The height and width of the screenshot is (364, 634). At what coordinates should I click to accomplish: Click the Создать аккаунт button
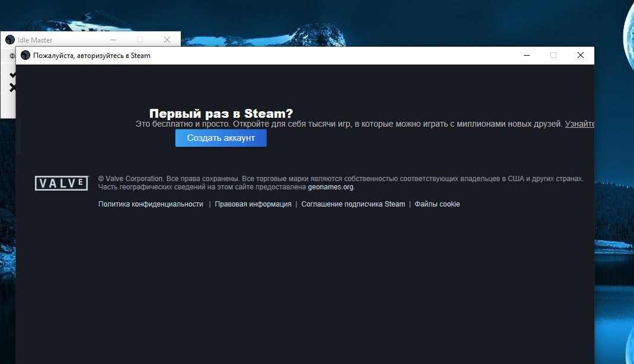click(x=221, y=138)
